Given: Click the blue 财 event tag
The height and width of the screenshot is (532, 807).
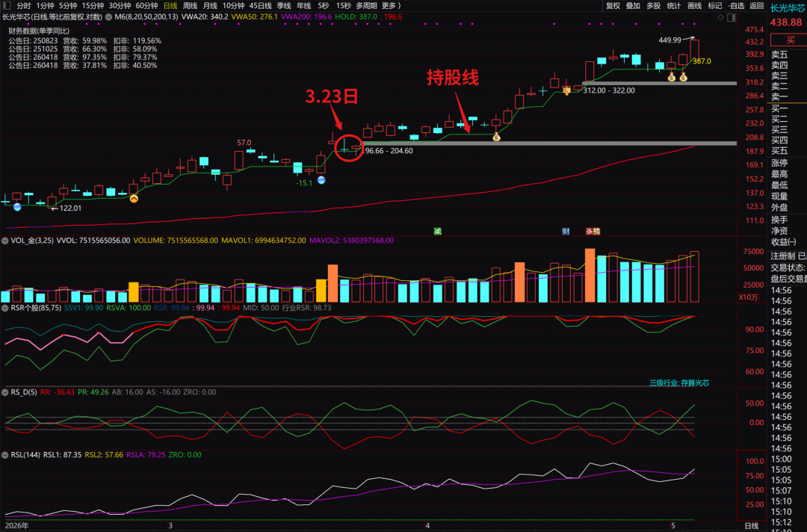Looking at the screenshot, I should click(566, 232).
